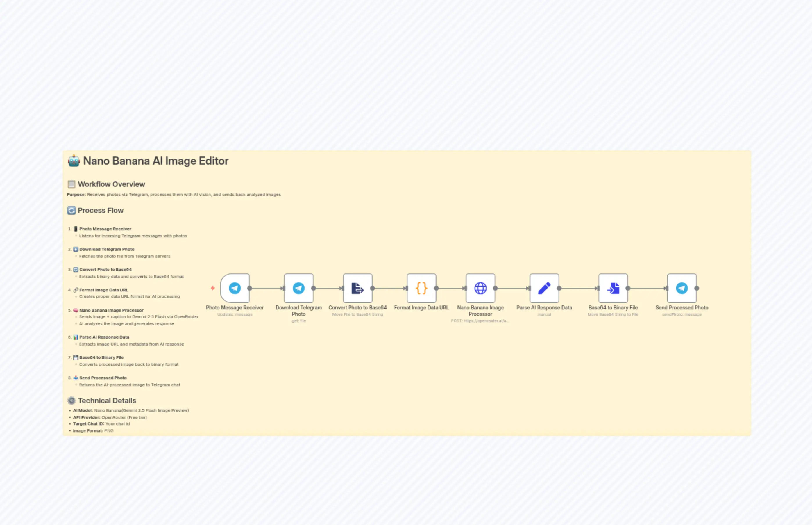
Task: Click the Updates: message subtitle under Photo Message Receiver
Action: pyautogui.click(x=235, y=314)
